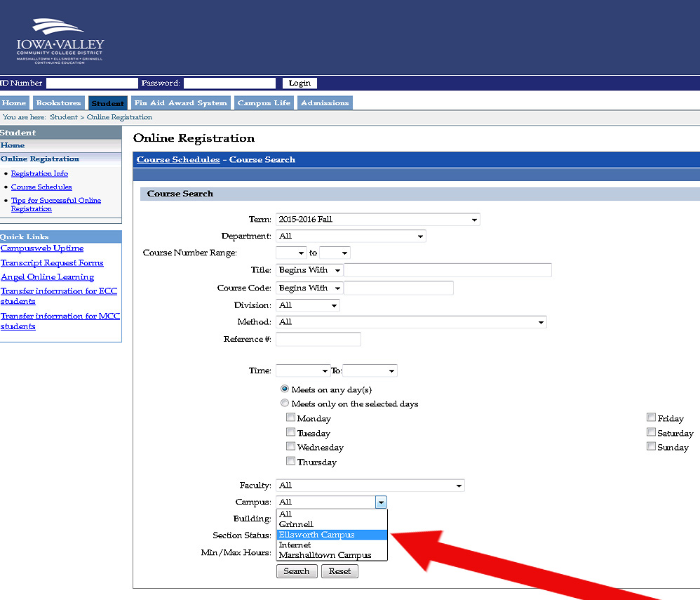Open the Fin Aid Award System tab
This screenshot has height=600, width=700.
click(x=181, y=103)
